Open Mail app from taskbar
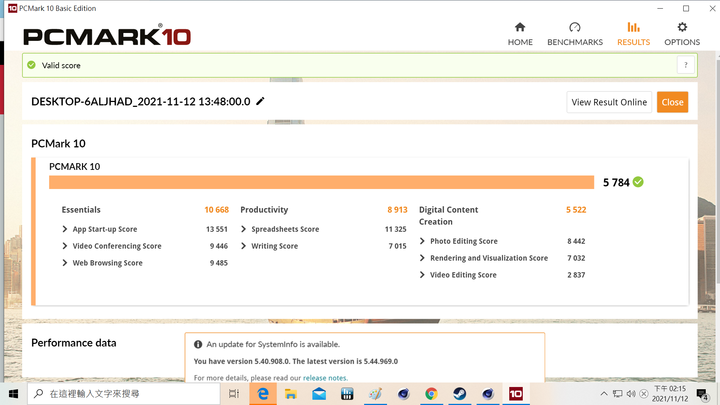 coord(319,394)
